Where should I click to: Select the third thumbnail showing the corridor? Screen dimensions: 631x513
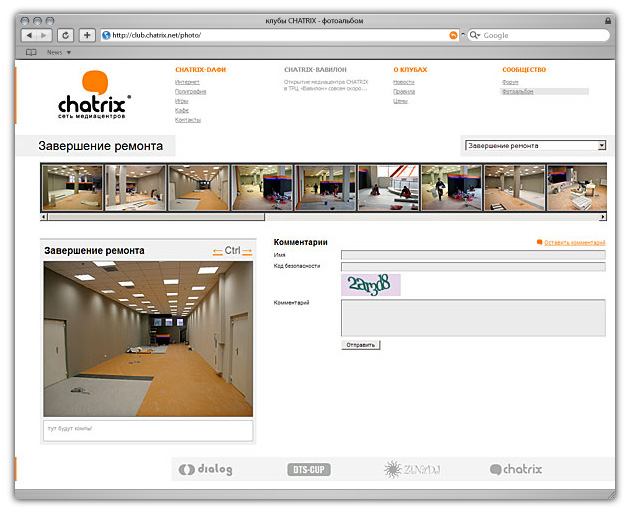[x=199, y=187]
